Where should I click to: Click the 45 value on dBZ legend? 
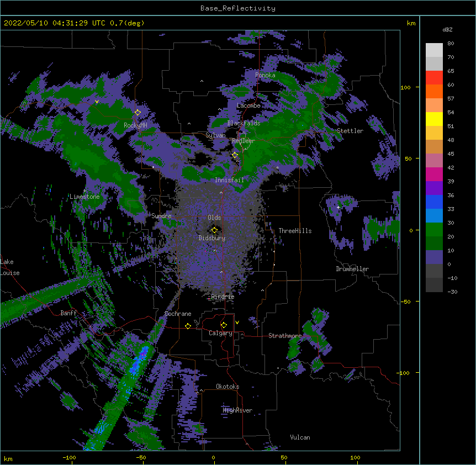[451, 154]
